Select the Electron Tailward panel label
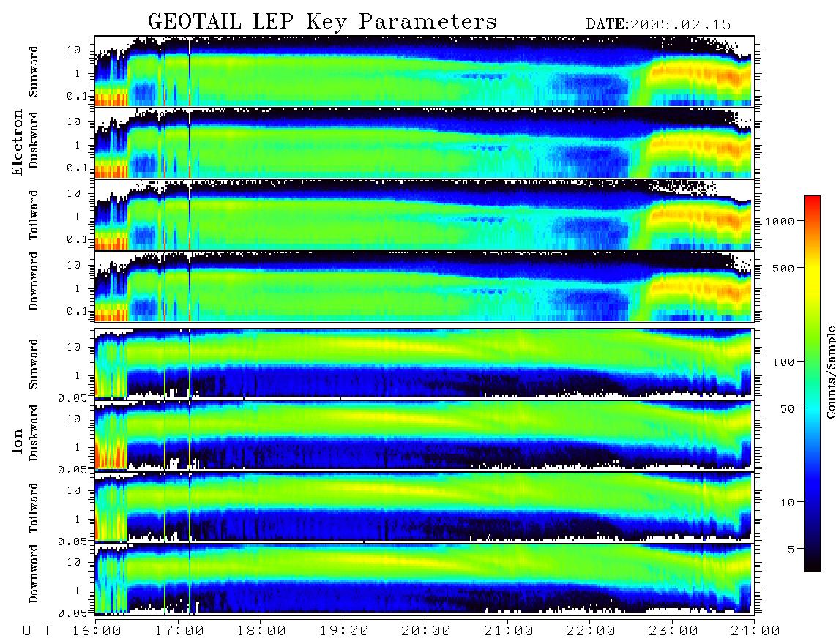836x644 pixels. pyautogui.click(x=34, y=214)
